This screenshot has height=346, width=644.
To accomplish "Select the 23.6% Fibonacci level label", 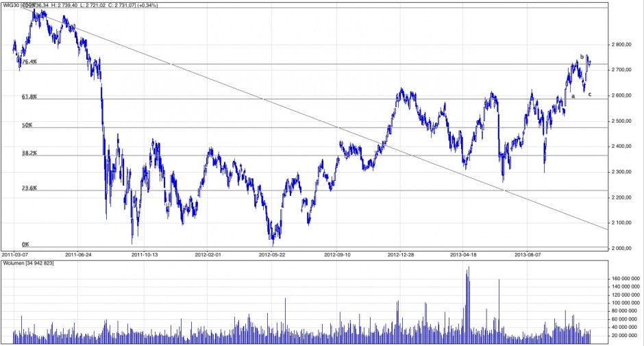I will 29,188.
